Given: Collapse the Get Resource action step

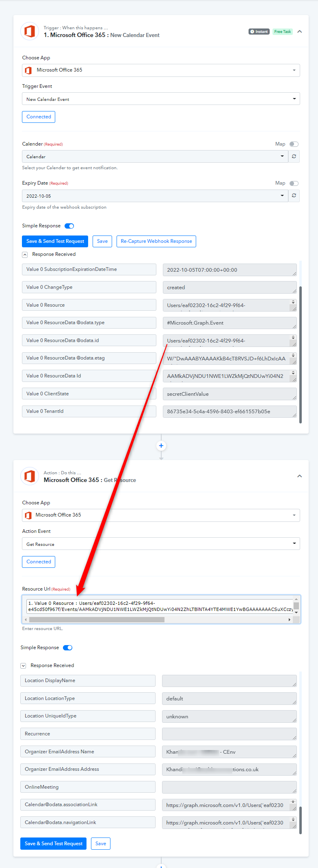Looking at the screenshot, I should (300, 476).
